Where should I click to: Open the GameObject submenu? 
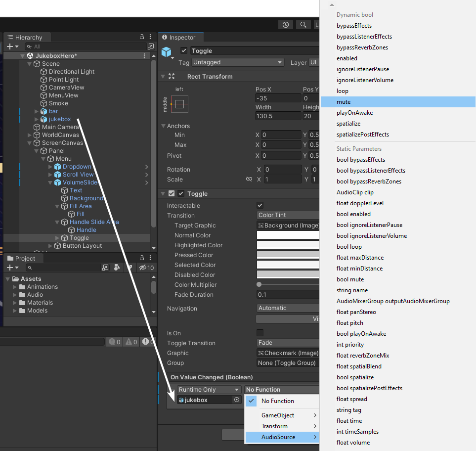pos(282,415)
